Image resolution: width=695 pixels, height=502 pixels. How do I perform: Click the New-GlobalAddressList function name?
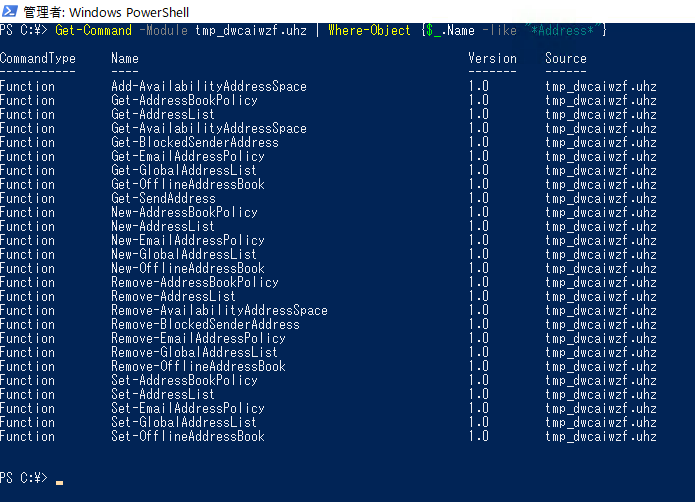(184, 254)
